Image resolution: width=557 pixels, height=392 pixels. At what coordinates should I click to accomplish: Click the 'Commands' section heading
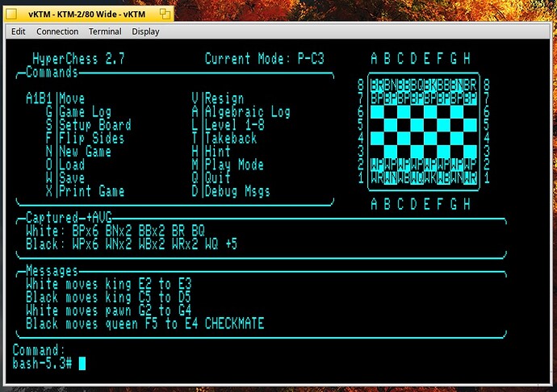coord(52,72)
